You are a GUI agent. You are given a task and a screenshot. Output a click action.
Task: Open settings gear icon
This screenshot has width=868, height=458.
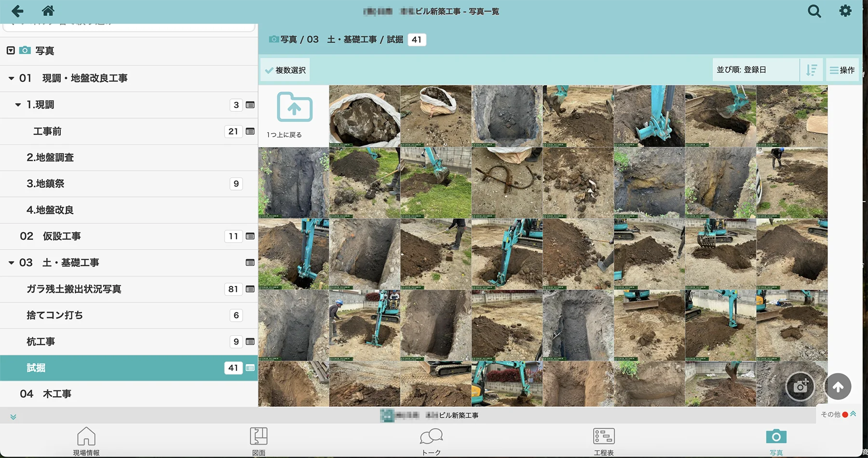(845, 11)
